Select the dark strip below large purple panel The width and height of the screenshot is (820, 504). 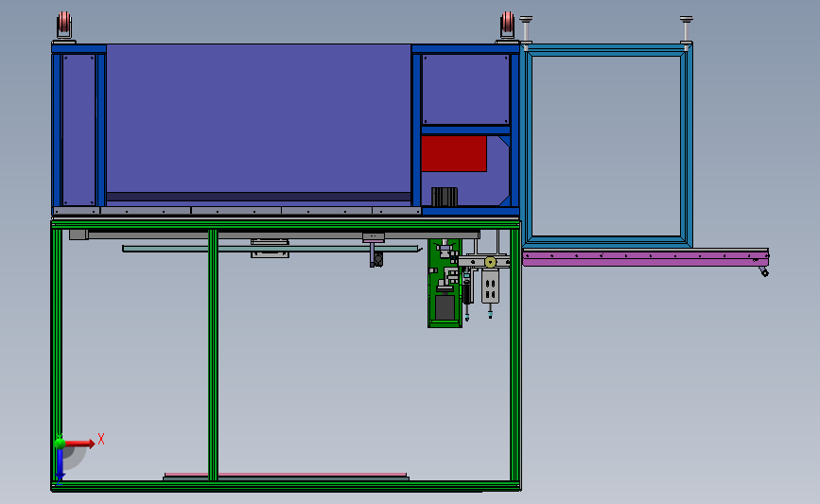pos(258,197)
